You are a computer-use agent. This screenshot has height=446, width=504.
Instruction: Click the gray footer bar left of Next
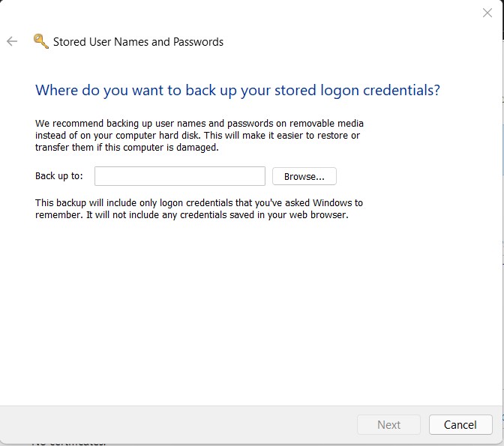[x=180, y=424]
